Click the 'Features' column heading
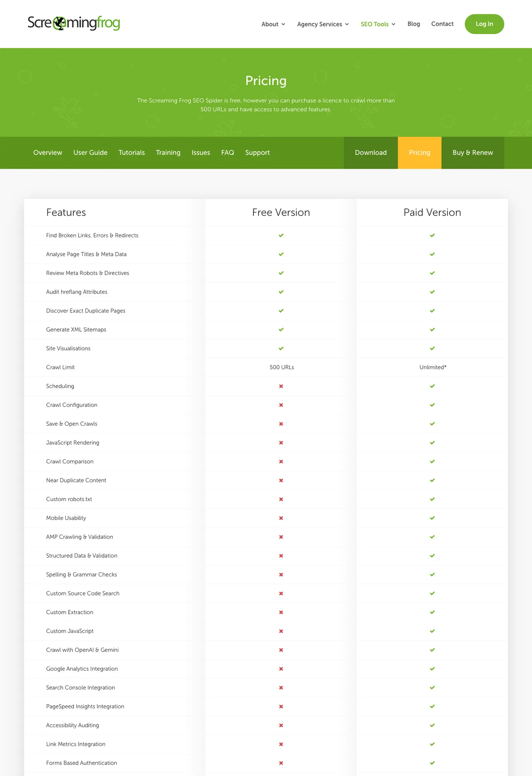Viewport: 532px width, 776px height. point(66,212)
